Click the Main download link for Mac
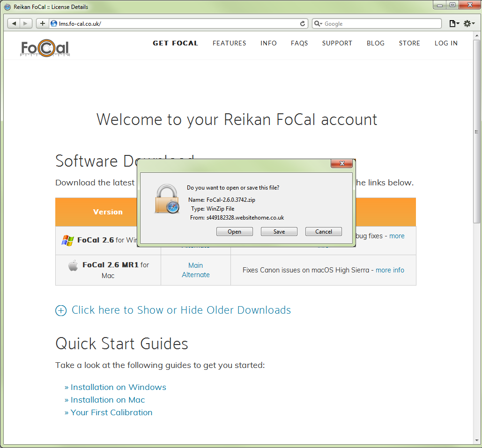The width and height of the screenshot is (482, 448). [195, 265]
